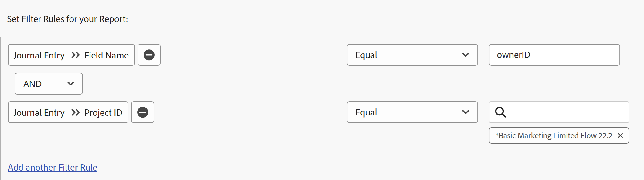644x180 pixels.
Task: Click Add another Filter Rule link
Action: (x=52, y=167)
